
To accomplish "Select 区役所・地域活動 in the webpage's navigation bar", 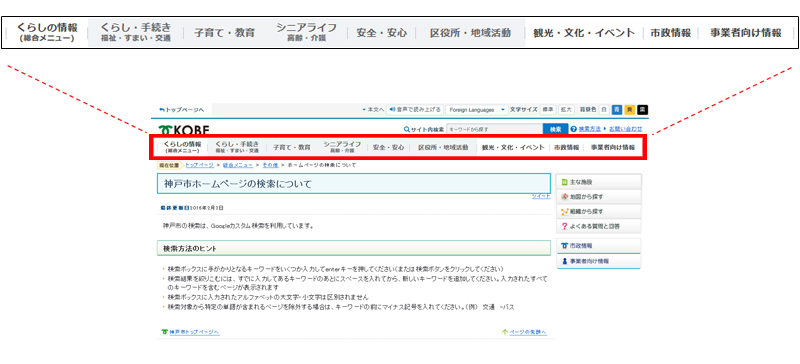I will point(443,147).
